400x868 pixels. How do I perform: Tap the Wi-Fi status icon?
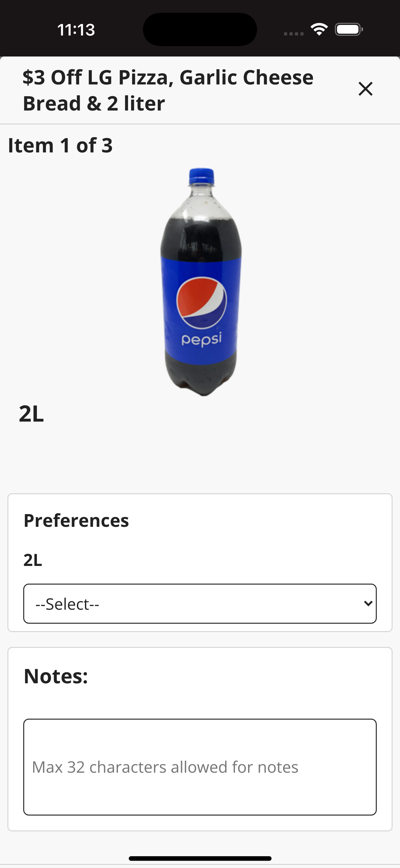tap(319, 29)
